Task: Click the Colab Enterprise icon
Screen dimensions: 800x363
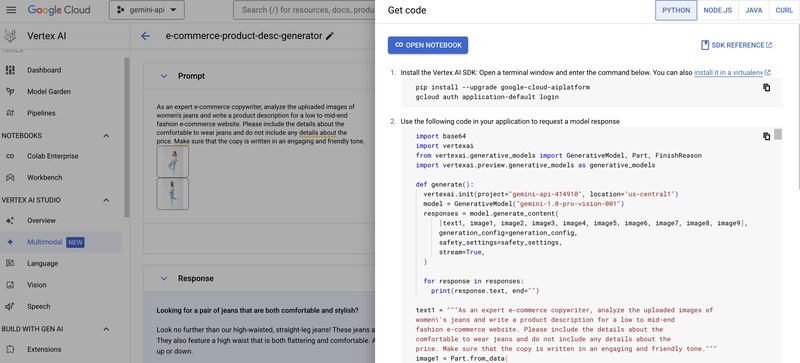Action: [10, 156]
